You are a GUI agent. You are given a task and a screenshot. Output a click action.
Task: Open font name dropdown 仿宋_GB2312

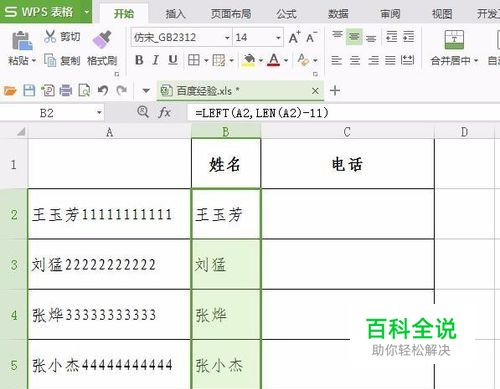tap(227, 38)
